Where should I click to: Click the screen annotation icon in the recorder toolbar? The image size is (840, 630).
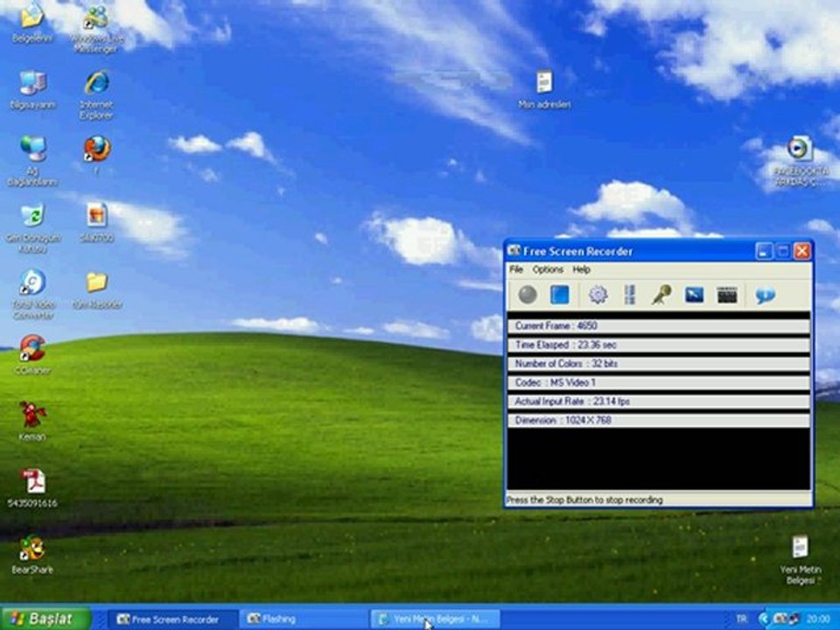(x=694, y=295)
